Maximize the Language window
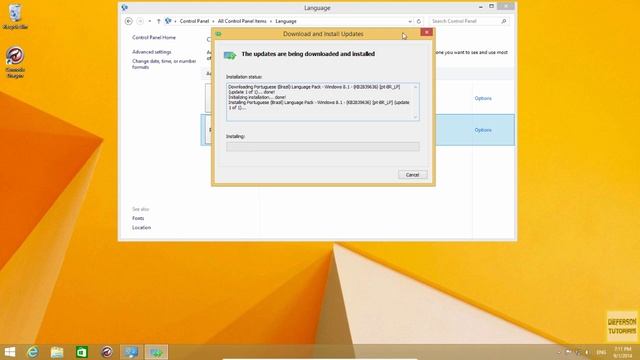640x360 pixels. [x=491, y=7]
